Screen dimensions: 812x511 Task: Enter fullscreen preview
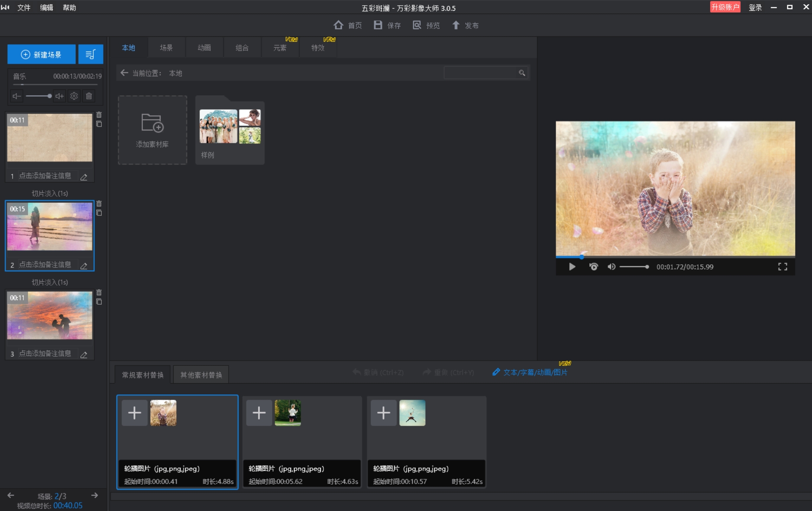pyautogui.click(x=783, y=267)
